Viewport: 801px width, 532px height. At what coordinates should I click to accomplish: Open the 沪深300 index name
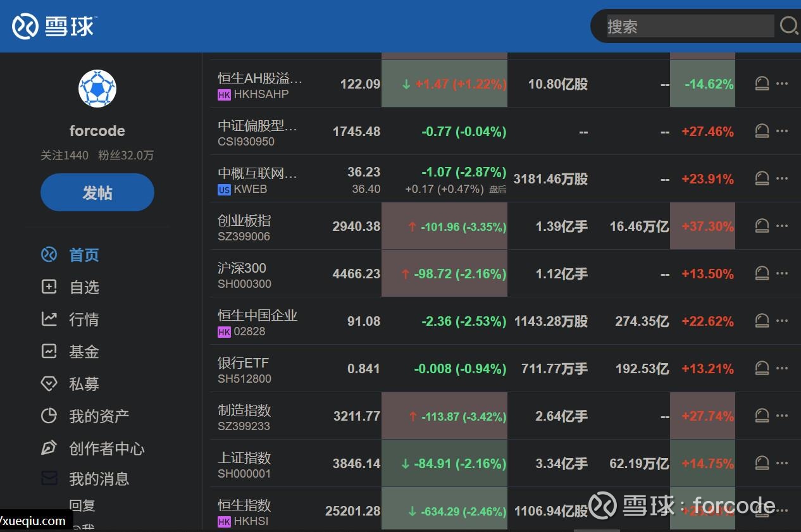pos(242,268)
